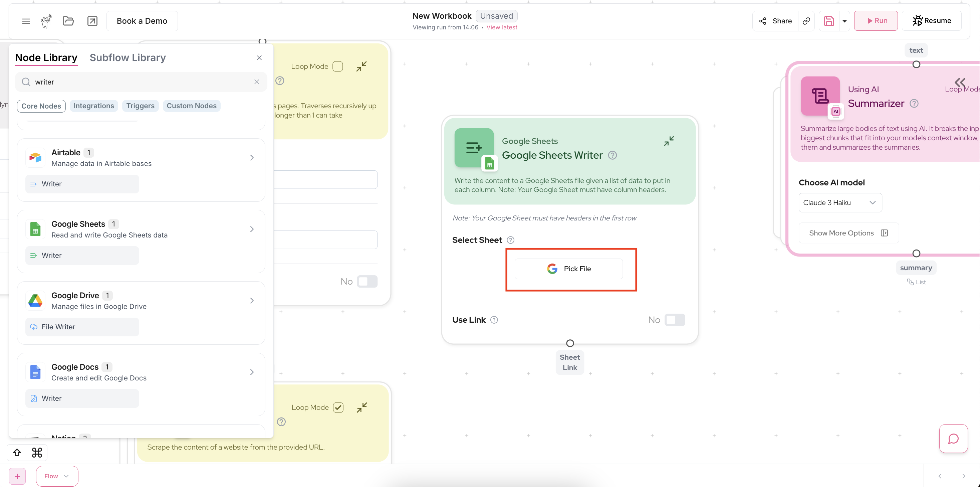Image resolution: width=980 pixels, height=487 pixels.
Task: Enable the unchecked Loop Mode checkbox
Action: tap(337, 66)
